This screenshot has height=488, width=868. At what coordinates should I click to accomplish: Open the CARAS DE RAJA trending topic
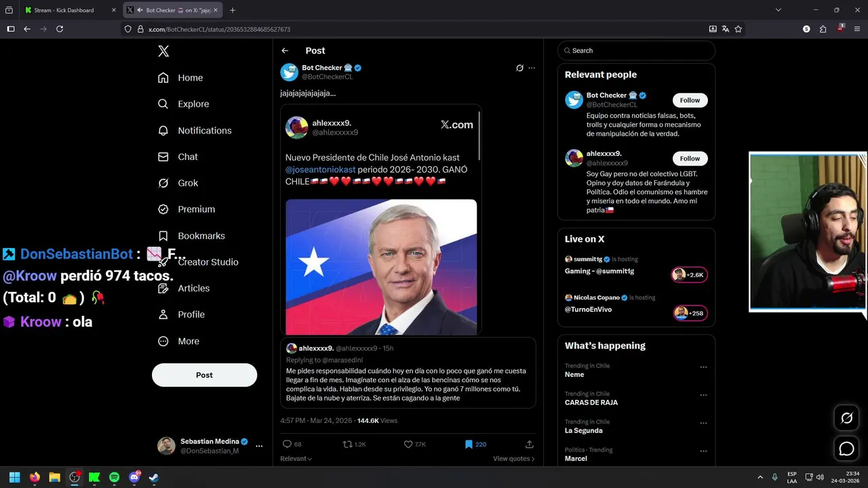(x=591, y=403)
